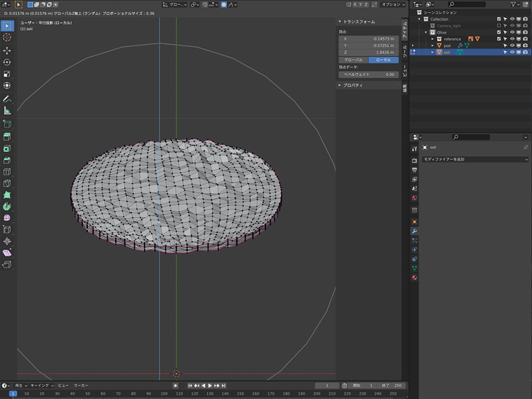532x399 pixels.
Task: Select the Measure tool
Action: pos(7,111)
